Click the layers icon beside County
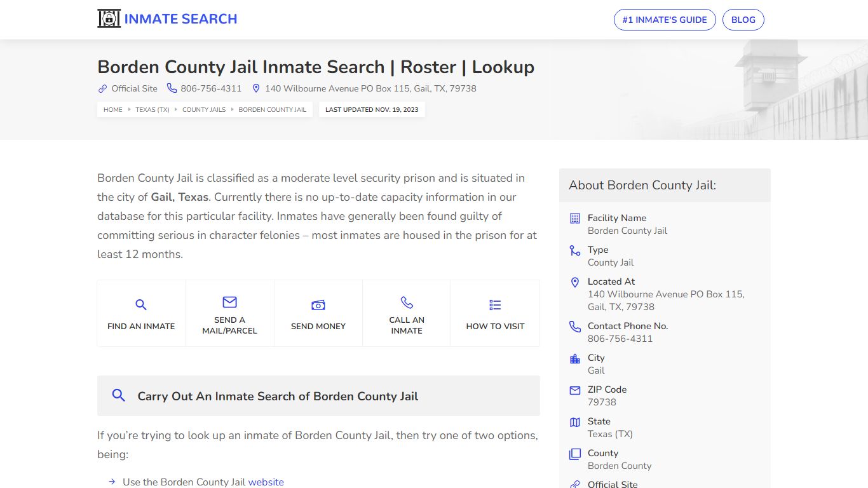868x488 pixels. coord(575,454)
